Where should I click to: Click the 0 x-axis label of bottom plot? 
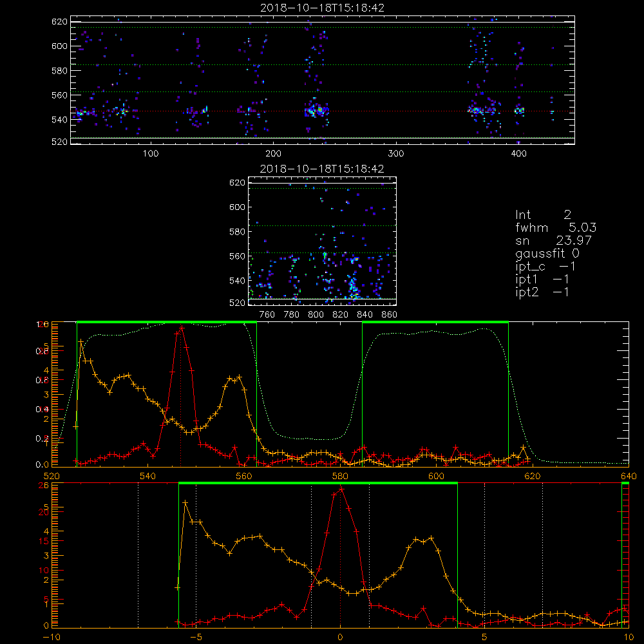point(340,638)
